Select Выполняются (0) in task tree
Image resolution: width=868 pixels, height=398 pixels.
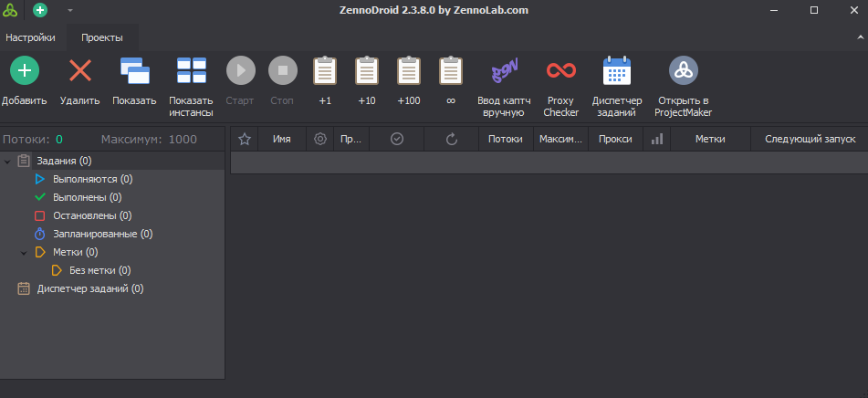92,179
